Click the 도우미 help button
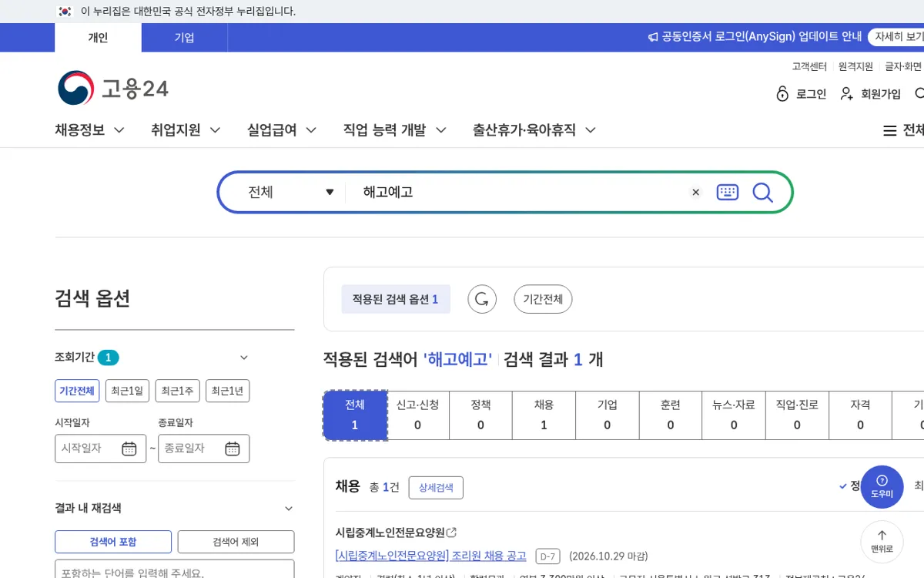The image size is (924, 578). [882, 486]
